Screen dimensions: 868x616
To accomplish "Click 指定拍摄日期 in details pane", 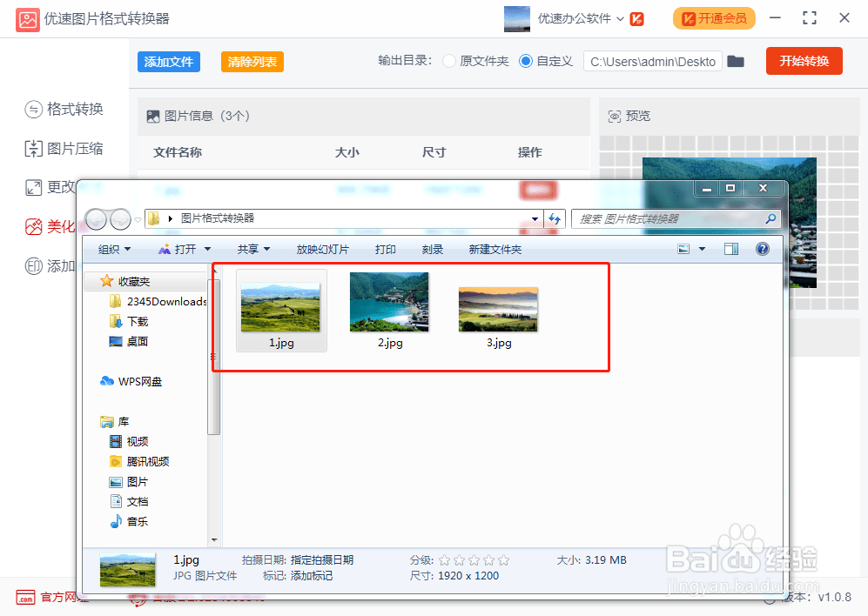I will pyautogui.click(x=322, y=560).
